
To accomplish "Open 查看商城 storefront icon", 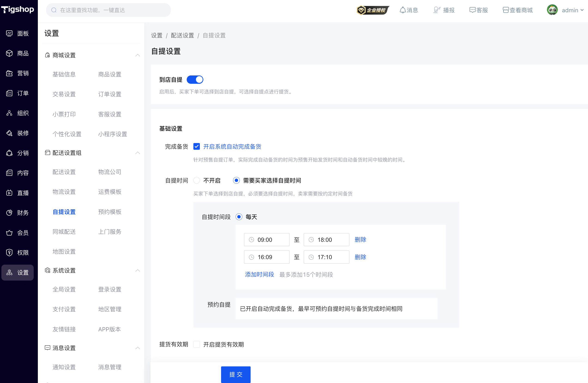I will point(506,10).
